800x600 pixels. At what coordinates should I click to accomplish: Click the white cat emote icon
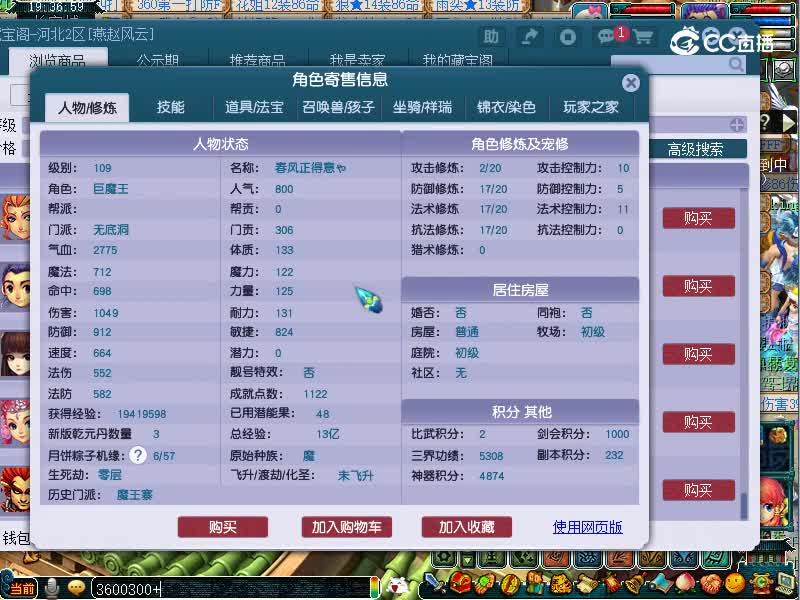click(398, 586)
